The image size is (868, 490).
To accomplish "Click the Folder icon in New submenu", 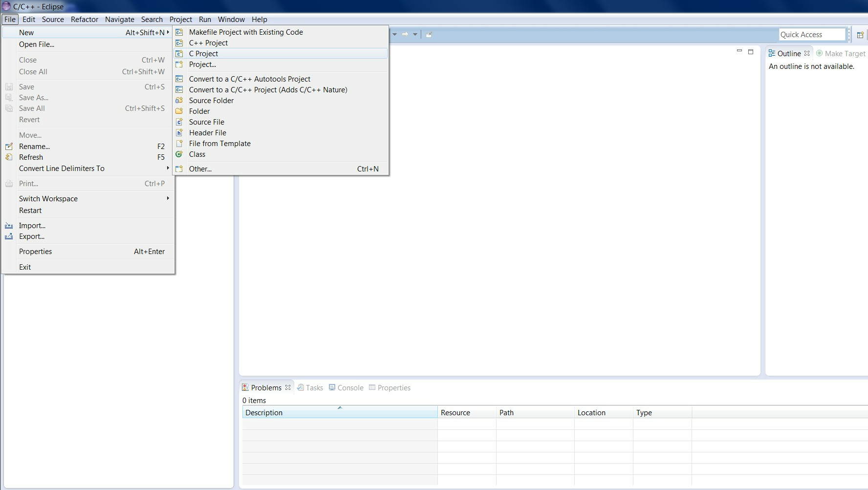I will pyautogui.click(x=179, y=111).
